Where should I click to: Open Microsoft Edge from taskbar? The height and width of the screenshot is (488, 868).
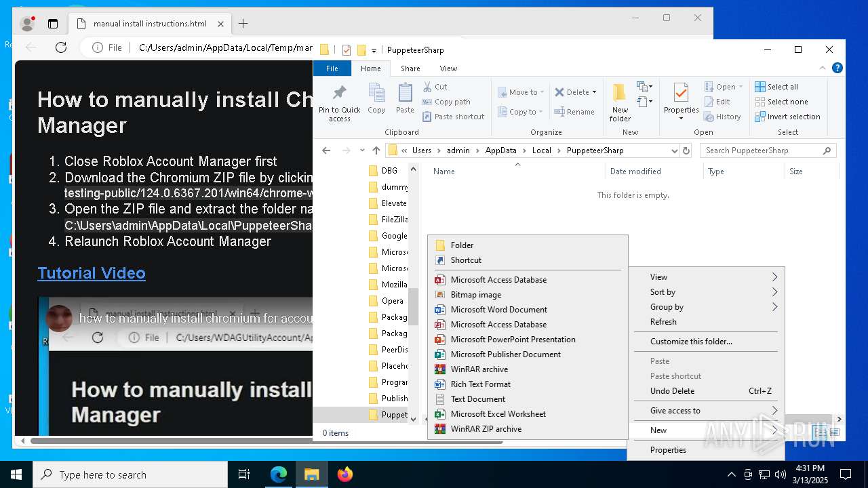279,474
